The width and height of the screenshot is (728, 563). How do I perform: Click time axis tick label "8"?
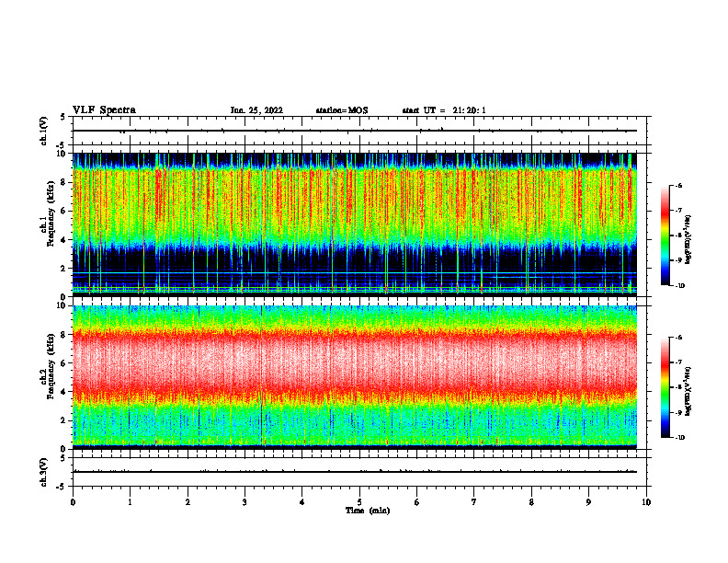(x=531, y=502)
